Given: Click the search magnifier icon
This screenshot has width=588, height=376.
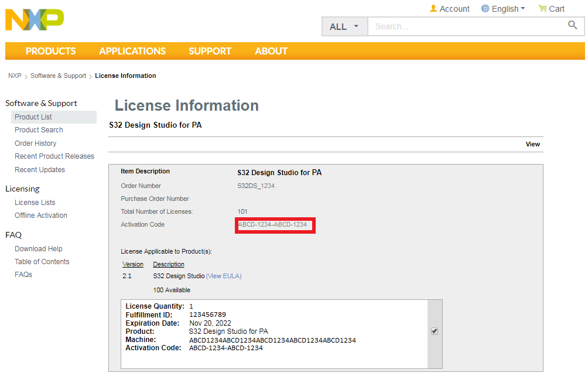Looking at the screenshot, I should 572,25.
